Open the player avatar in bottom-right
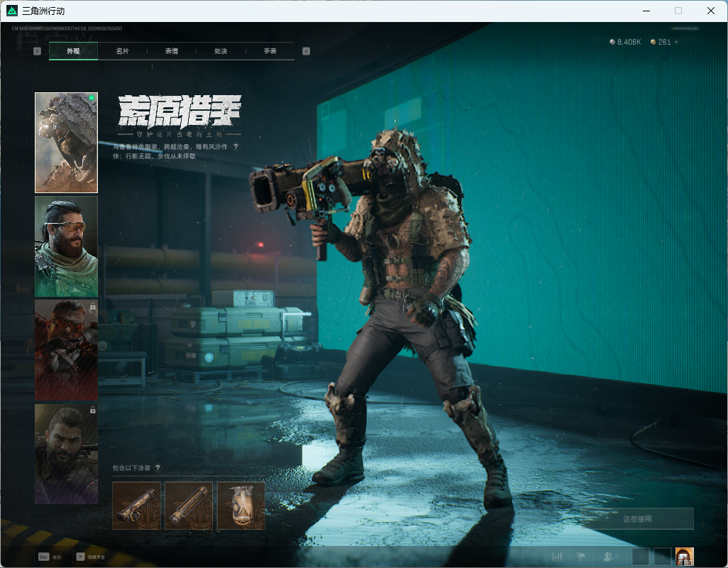The image size is (728, 568). 685,557
